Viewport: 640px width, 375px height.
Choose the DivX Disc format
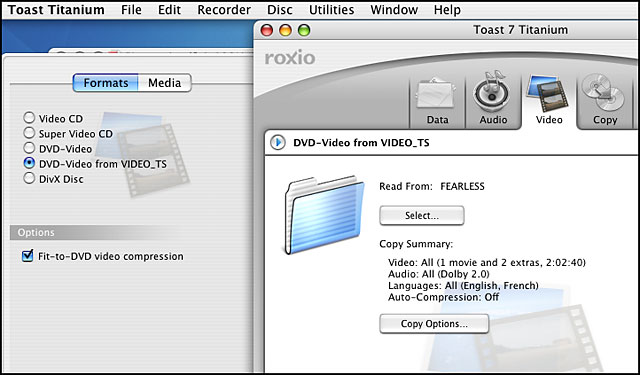[29, 178]
